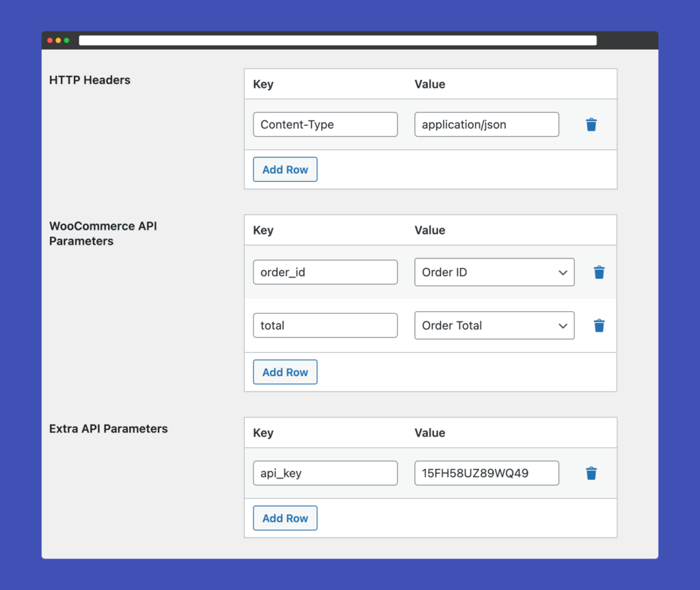Image resolution: width=700 pixels, height=590 pixels.
Task: Add Row under HTTP Headers
Action: click(285, 170)
